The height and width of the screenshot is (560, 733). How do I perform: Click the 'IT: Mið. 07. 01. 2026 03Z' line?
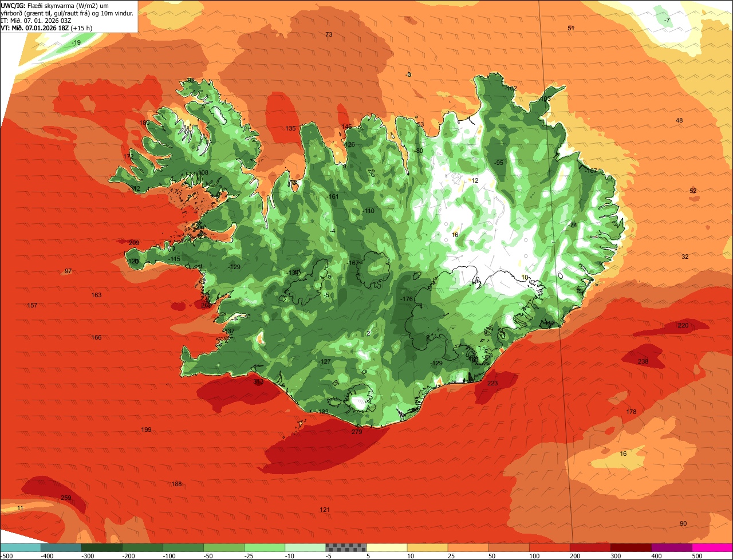click(36, 20)
